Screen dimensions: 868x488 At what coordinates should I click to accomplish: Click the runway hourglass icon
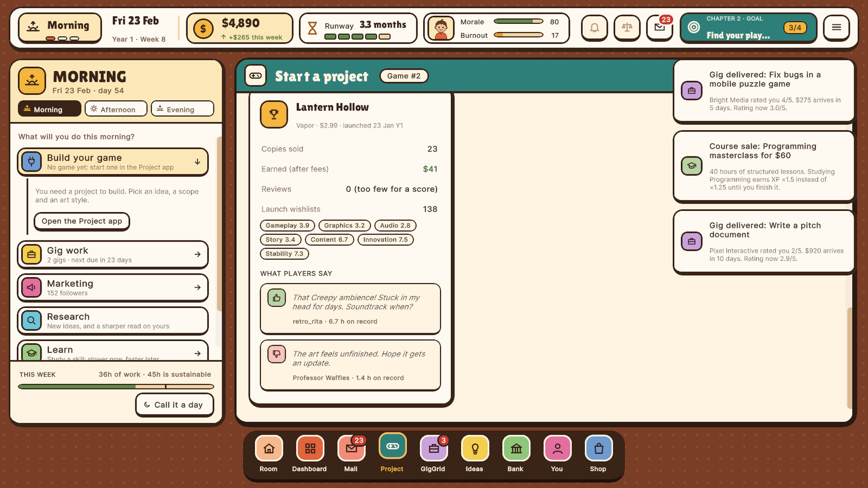[312, 28]
